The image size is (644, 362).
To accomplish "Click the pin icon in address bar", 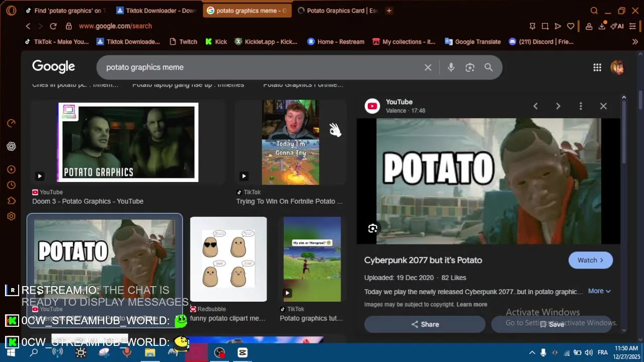I will tap(532, 26).
